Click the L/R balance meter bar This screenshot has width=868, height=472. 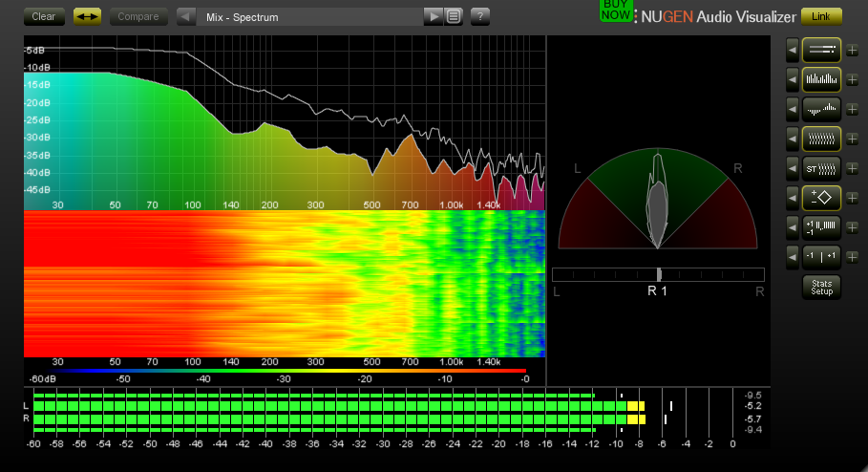pos(658,274)
